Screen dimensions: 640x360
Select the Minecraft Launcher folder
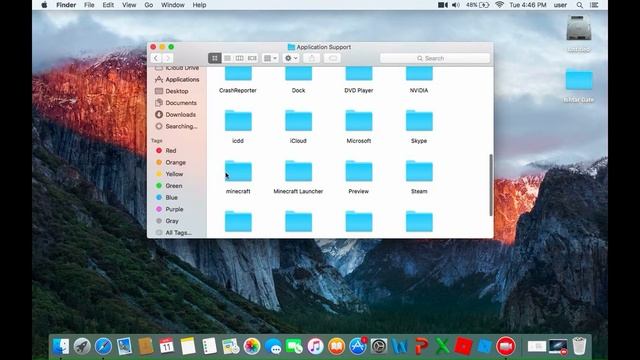[x=298, y=177]
